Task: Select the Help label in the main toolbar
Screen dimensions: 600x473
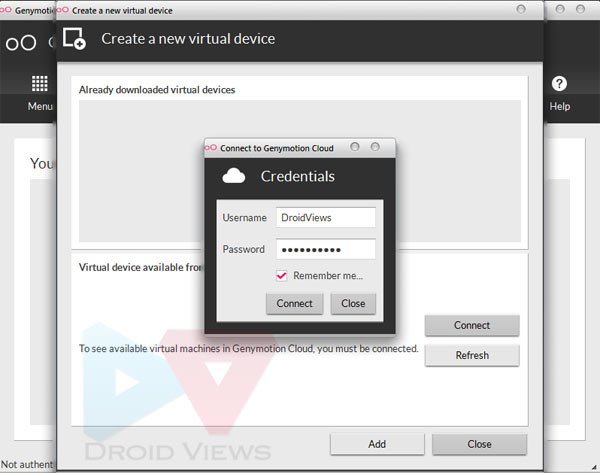Action: coord(559,106)
